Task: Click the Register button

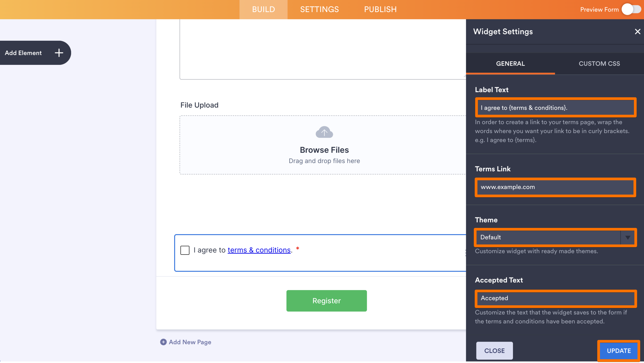Action: click(x=326, y=301)
